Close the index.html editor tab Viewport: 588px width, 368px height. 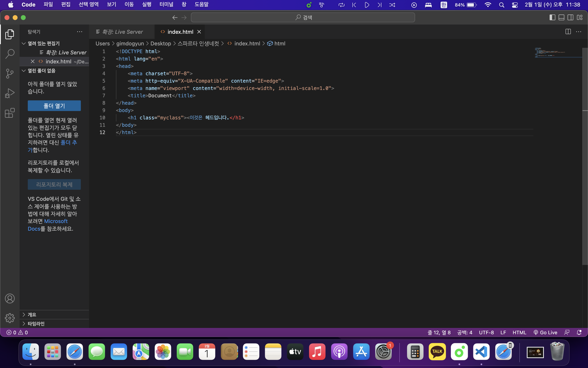pyautogui.click(x=199, y=32)
